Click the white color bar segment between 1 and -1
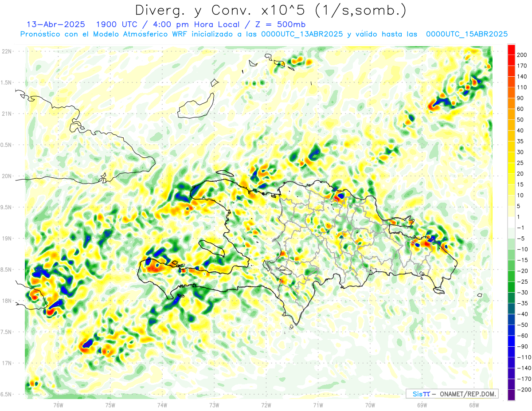The height and width of the screenshot is (411, 532). point(511,222)
